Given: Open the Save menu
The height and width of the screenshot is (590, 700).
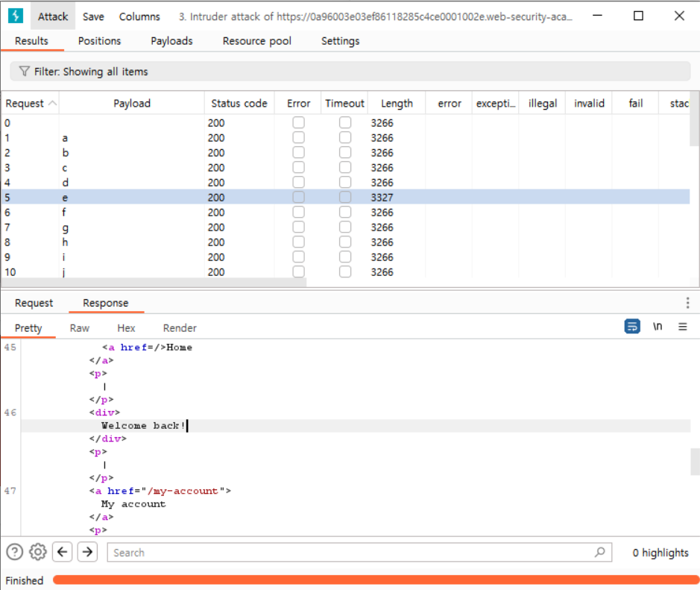Looking at the screenshot, I should pyautogui.click(x=93, y=16).
